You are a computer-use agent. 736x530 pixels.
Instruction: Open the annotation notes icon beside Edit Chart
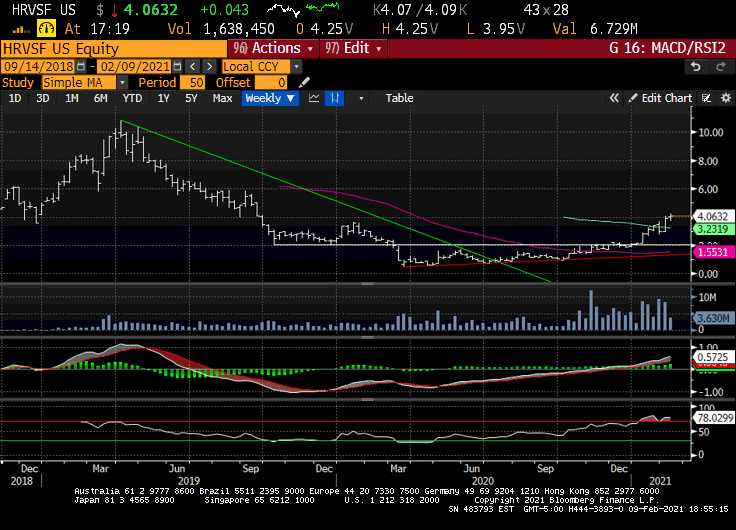706,98
